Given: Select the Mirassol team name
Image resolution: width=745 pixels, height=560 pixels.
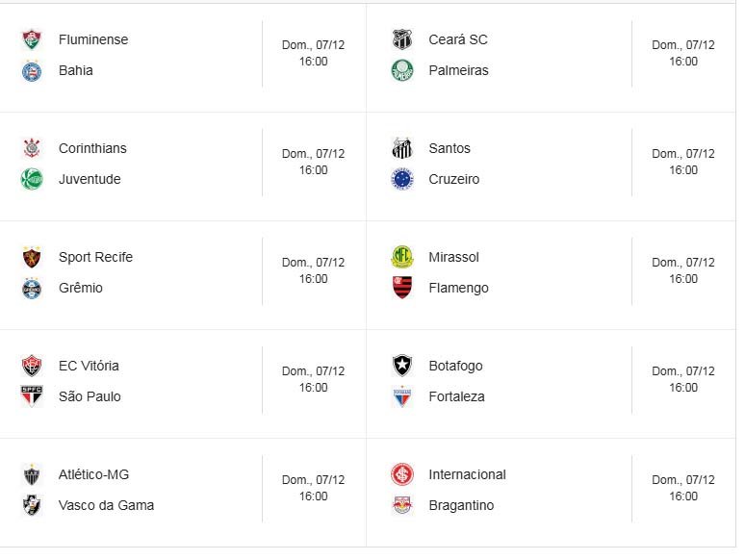Looking at the screenshot, I should click(x=453, y=257).
